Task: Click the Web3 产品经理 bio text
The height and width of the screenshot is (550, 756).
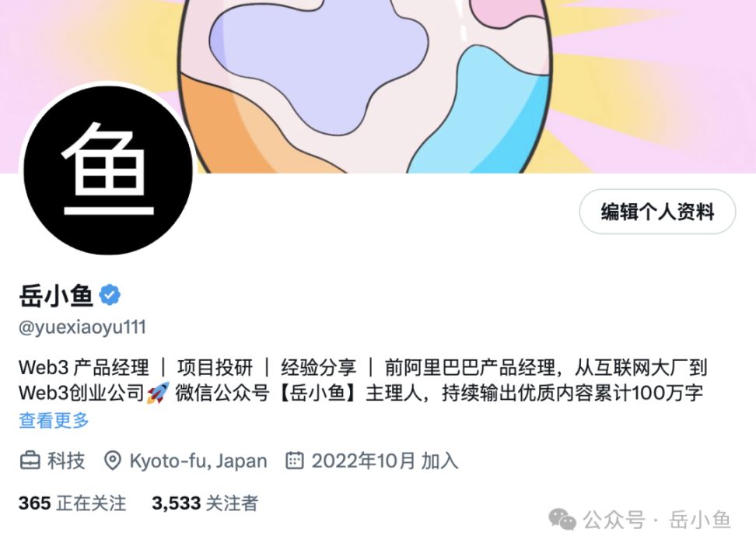Action: pos(84,368)
